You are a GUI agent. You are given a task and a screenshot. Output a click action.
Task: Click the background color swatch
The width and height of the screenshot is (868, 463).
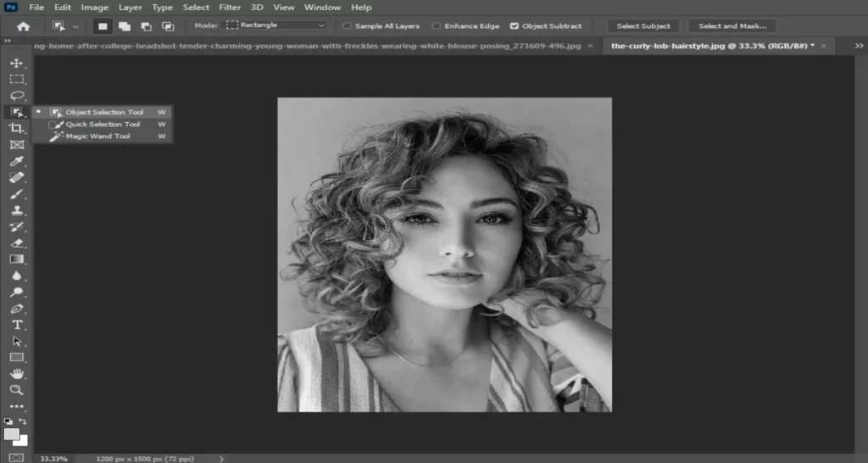click(x=23, y=442)
